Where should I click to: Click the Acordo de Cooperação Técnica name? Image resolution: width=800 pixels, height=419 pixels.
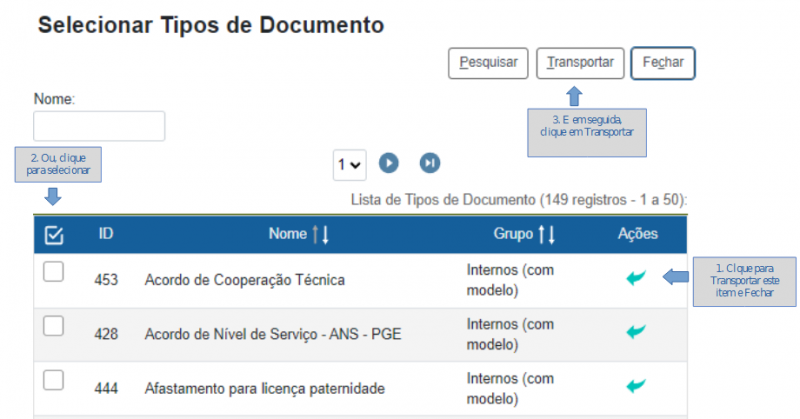[x=245, y=280]
